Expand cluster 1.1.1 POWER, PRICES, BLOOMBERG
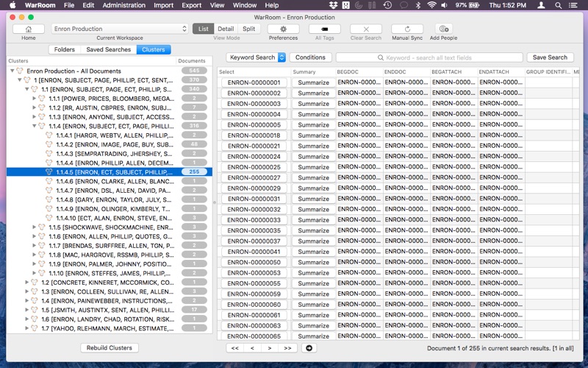 tap(34, 99)
